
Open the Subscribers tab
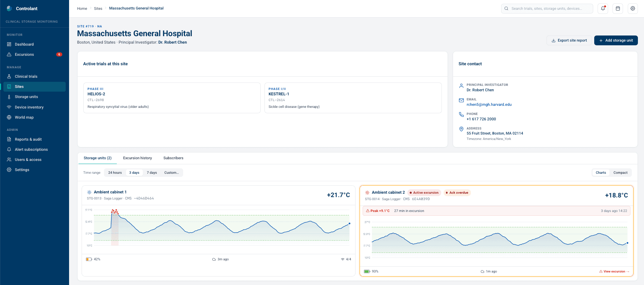(x=173, y=158)
